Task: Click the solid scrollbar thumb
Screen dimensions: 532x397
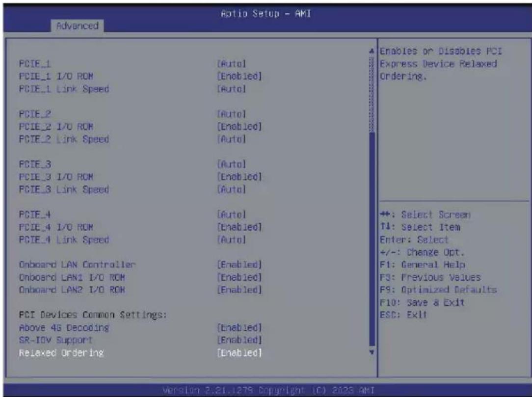Action: (x=372, y=239)
